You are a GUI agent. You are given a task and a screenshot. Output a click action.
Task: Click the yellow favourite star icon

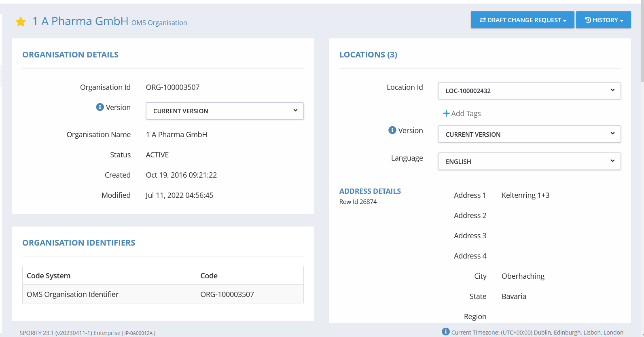[21, 22]
